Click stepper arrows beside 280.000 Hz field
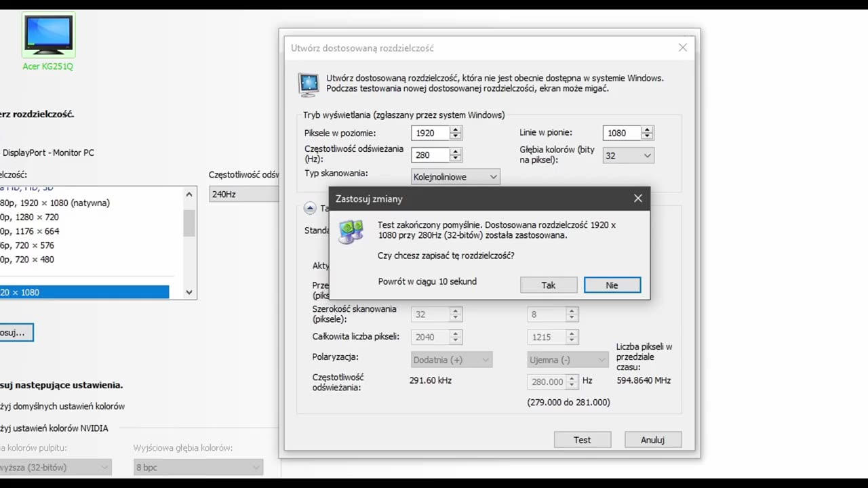This screenshot has width=868, height=488. [572, 382]
